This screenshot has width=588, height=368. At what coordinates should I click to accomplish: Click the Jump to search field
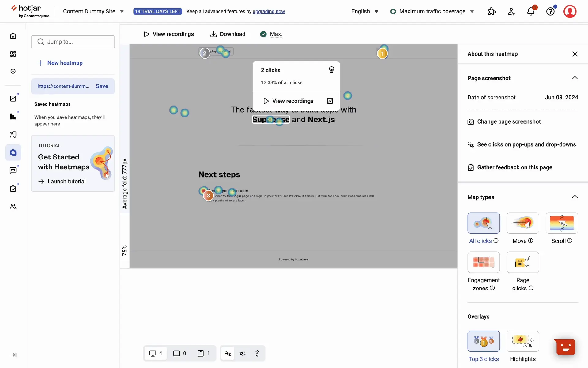coord(73,42)
